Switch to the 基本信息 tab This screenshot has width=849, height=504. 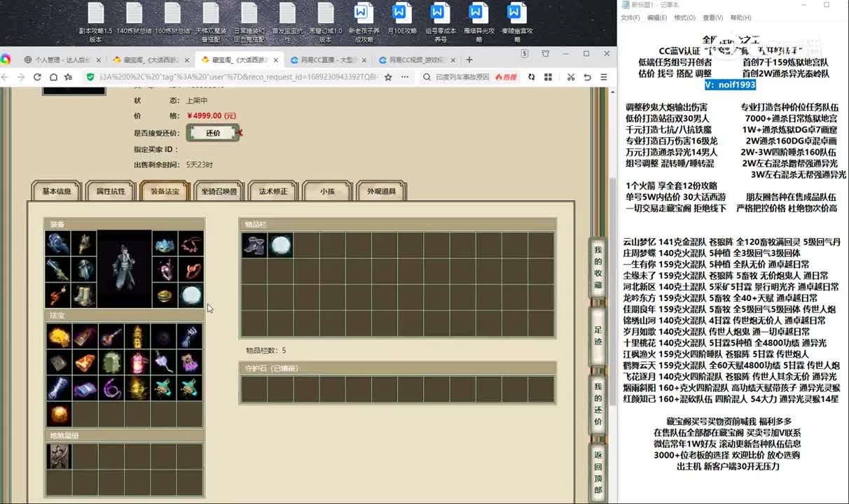tap(57, 191)
